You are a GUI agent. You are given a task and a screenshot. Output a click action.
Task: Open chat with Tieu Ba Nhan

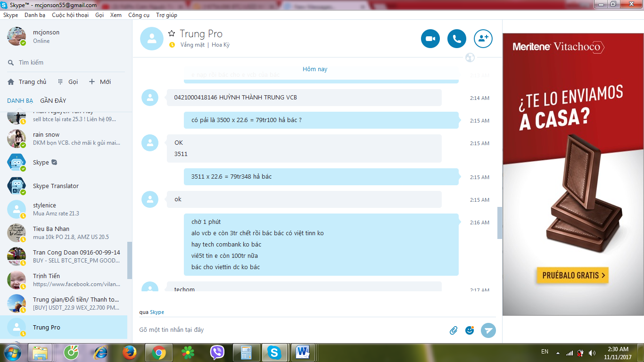64,233
